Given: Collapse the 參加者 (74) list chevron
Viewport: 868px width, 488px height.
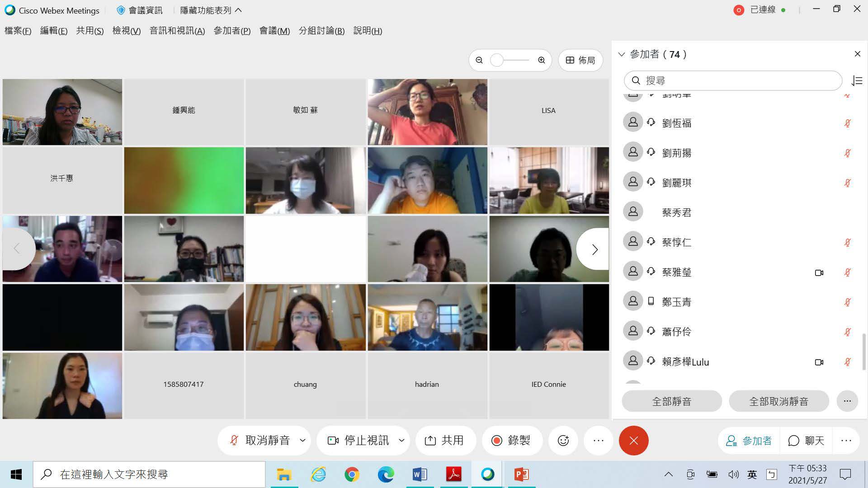Looking at the screenshot, I should 622,55.
